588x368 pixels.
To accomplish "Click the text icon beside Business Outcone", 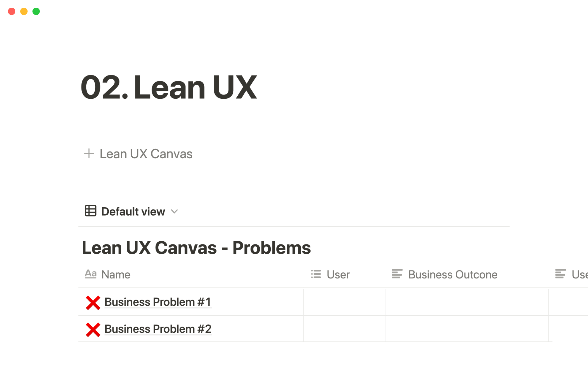I will point(397,274).
